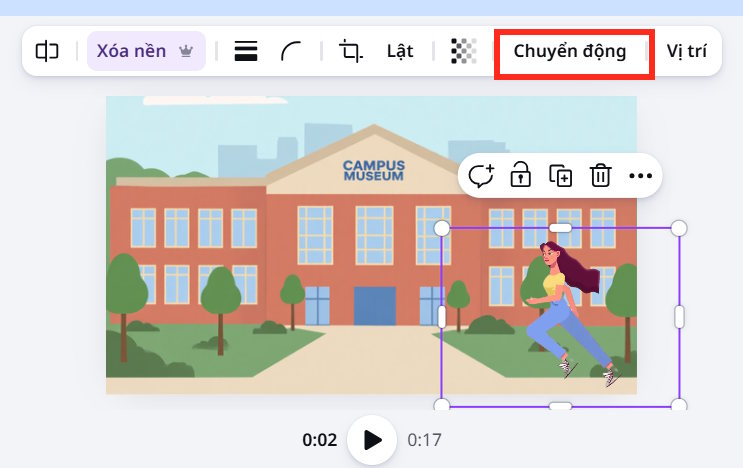Select the crop tool icon
743x468 pixels.
tap(351, 51)
